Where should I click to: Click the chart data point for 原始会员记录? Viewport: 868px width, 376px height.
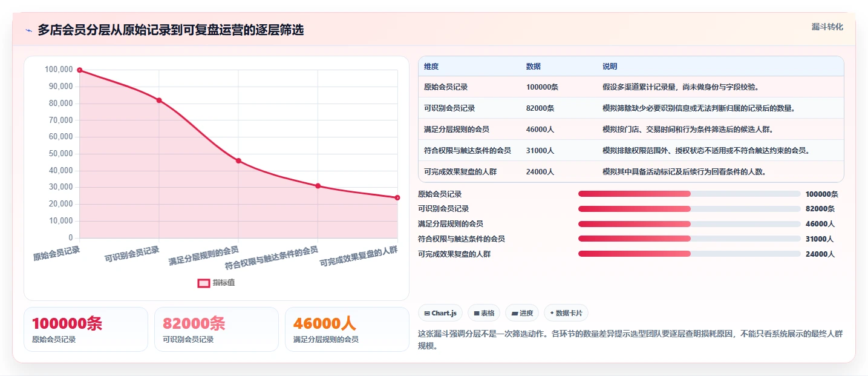80,70
